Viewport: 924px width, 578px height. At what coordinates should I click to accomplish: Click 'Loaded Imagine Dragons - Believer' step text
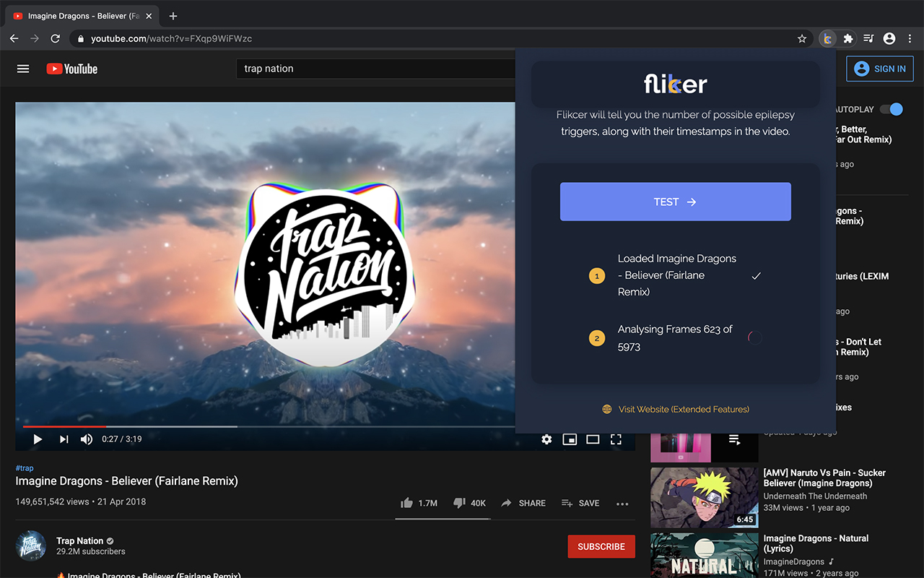[677, 275]
